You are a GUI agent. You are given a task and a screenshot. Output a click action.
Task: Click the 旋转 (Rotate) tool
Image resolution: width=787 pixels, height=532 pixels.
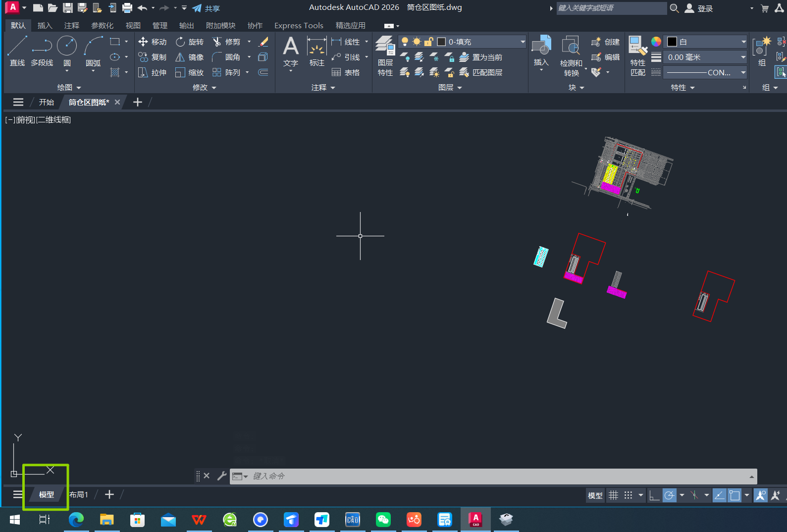pyautogui.click(x=190, y=42)
